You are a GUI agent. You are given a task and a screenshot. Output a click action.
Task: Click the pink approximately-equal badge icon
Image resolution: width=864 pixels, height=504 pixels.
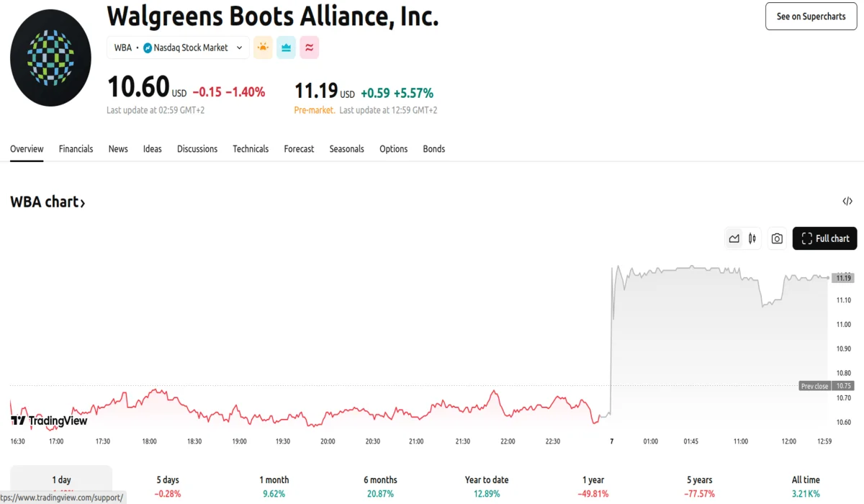tap(310, 48)
